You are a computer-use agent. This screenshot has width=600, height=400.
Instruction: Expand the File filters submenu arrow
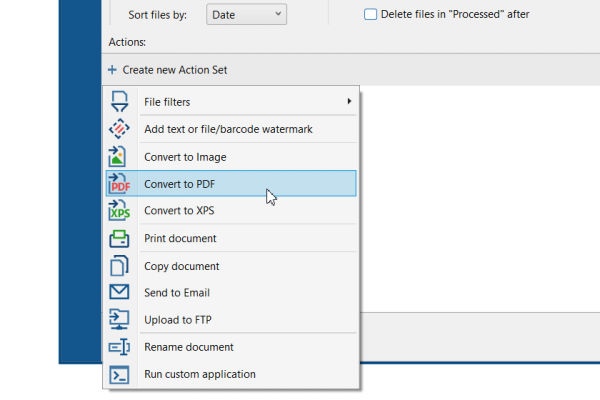(x=349, y=101)
